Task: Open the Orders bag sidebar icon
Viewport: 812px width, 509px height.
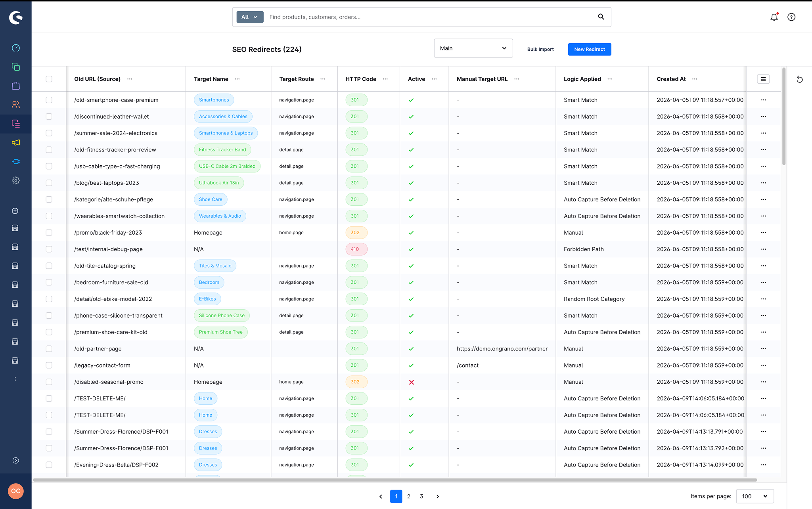Action: [15, 86]
